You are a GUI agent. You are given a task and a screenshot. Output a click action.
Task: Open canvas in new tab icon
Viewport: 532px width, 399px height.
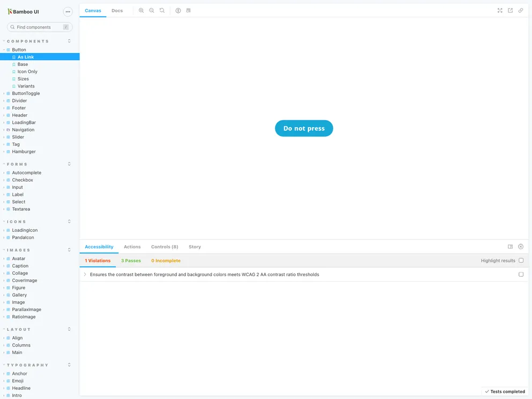pyautogui.click(x=510, y=10)
